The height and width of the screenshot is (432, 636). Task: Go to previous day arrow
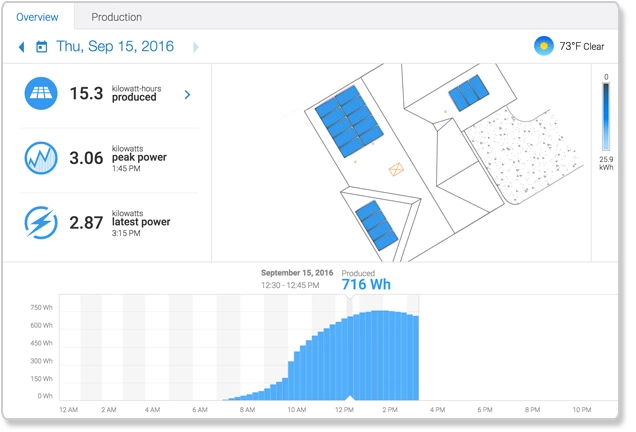tap(22, 47)
